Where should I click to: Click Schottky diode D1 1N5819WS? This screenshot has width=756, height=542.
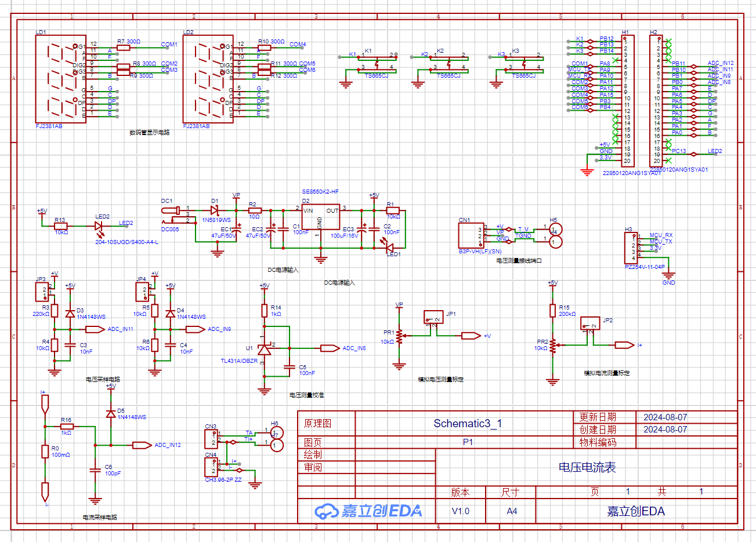tap(215, 210)
